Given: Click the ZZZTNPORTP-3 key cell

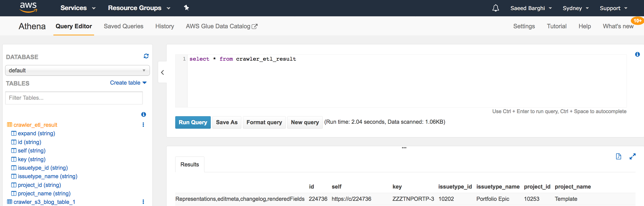Looking at the screenshot, I should click(413, 199).
